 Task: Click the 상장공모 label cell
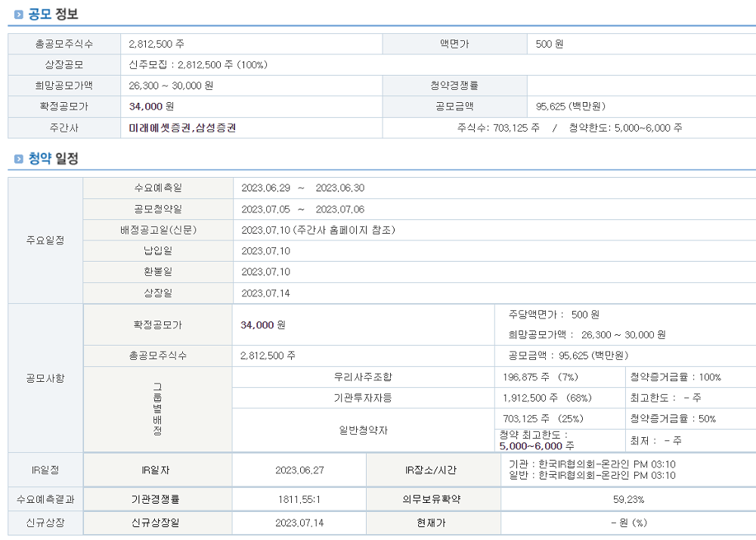[64, 64]
